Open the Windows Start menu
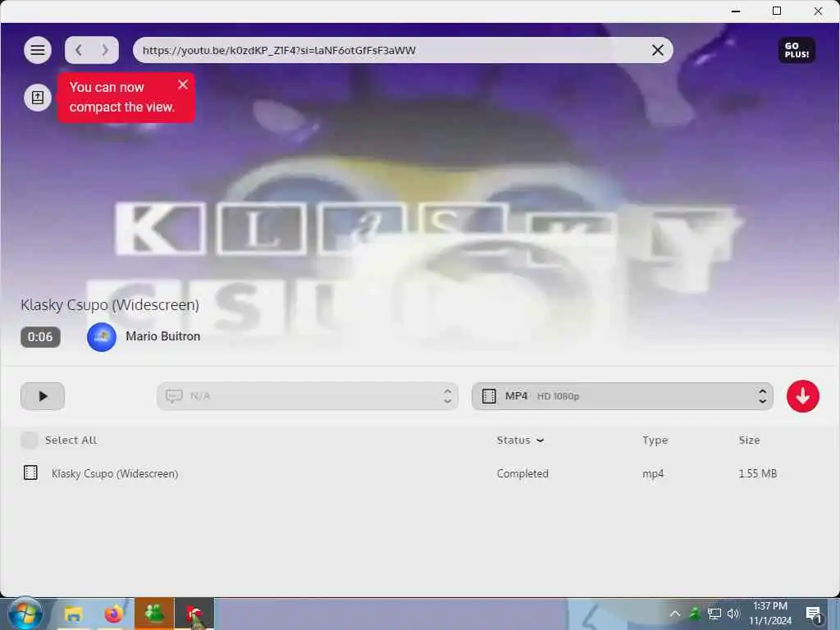Screen dimensions: 840x630 coord(25,614)
